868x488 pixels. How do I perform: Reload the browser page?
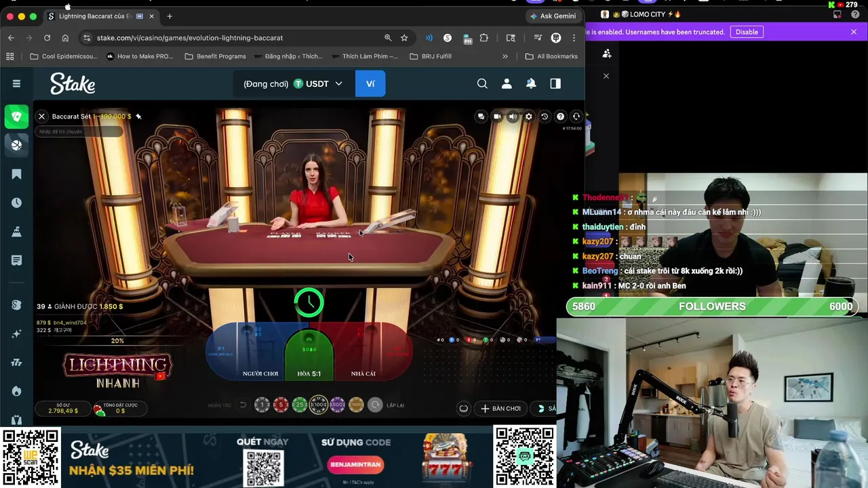(47, 38)
